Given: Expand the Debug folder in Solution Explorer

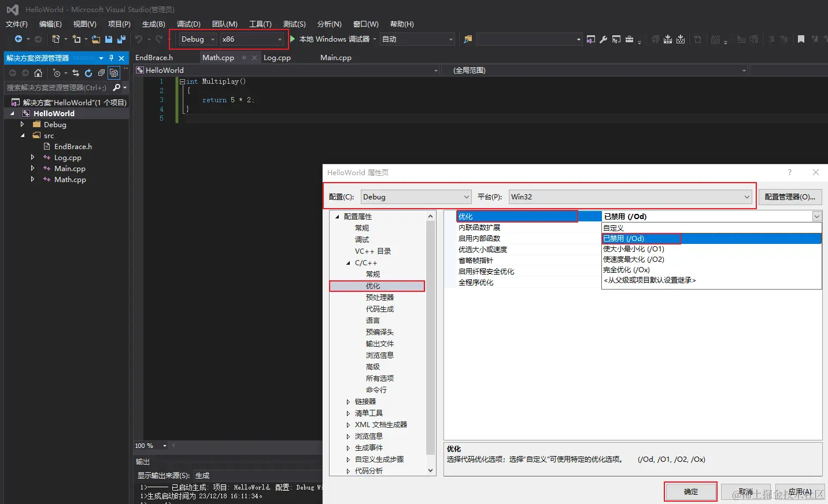Looking at the screenshot, I should click(x=22, y=124).
